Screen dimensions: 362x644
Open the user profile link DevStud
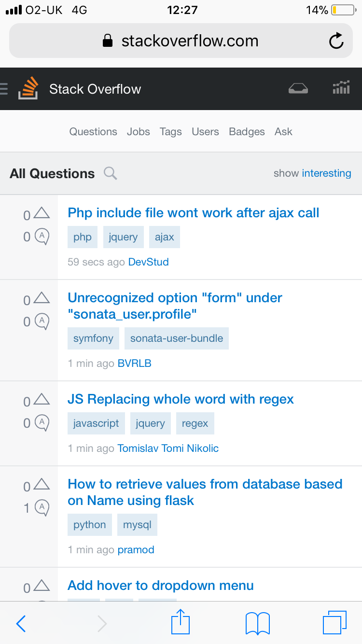coord(148,262)
